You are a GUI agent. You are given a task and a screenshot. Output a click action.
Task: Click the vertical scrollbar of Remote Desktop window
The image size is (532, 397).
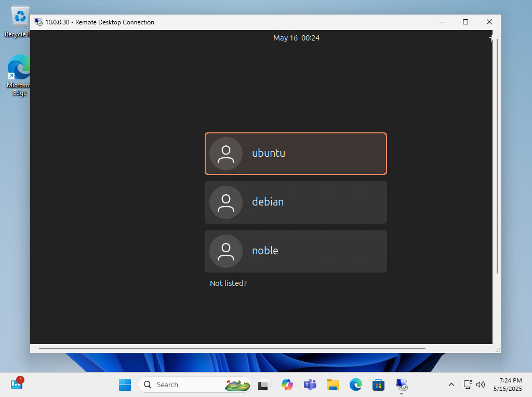pyautogui.click(x=497, y=156)
